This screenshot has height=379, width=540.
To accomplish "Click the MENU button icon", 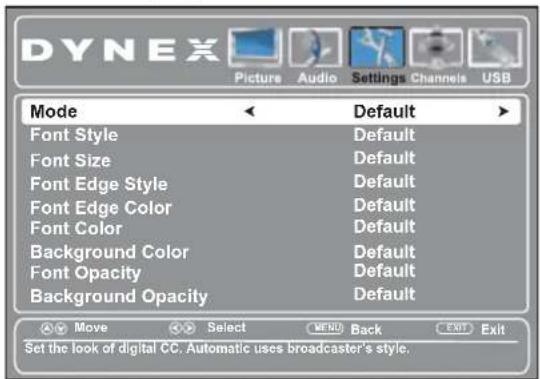I will coord(325,328).
